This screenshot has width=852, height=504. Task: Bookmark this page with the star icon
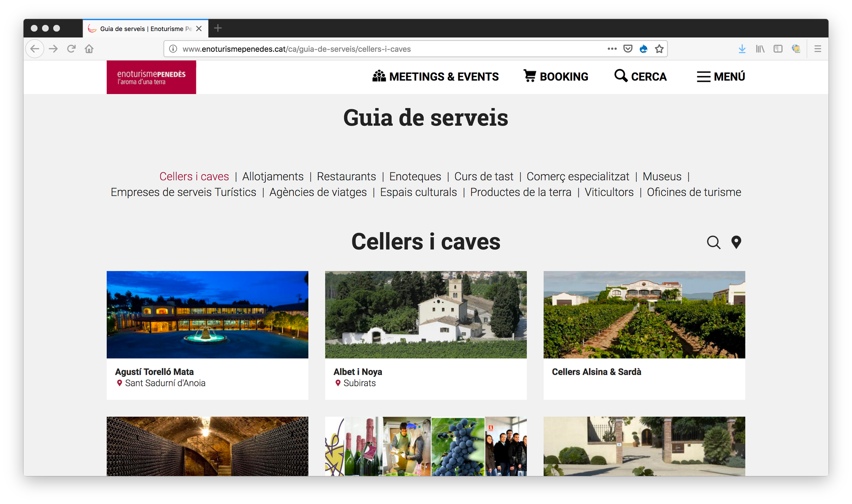659,49
